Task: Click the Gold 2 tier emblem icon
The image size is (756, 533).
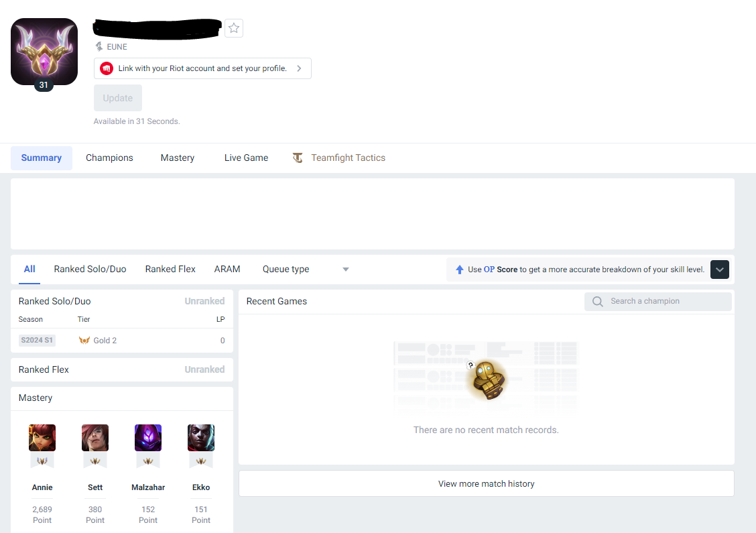Action: point(84,340)
